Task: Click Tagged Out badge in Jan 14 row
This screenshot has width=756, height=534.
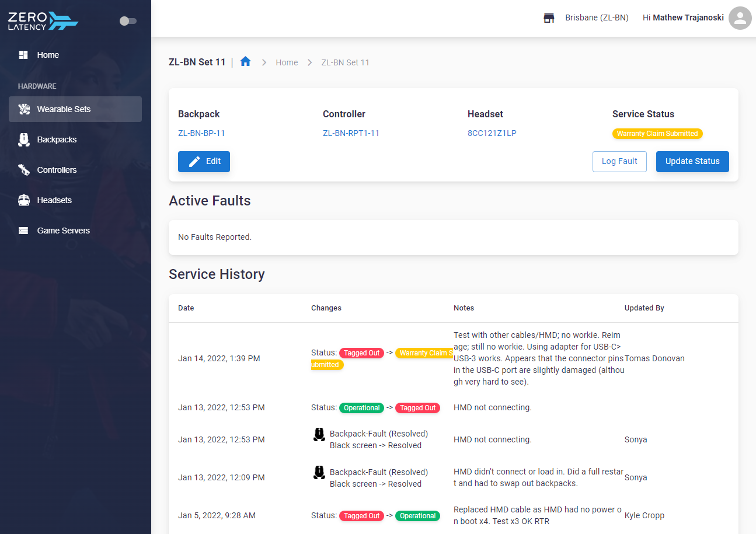Action: point(361,353)
